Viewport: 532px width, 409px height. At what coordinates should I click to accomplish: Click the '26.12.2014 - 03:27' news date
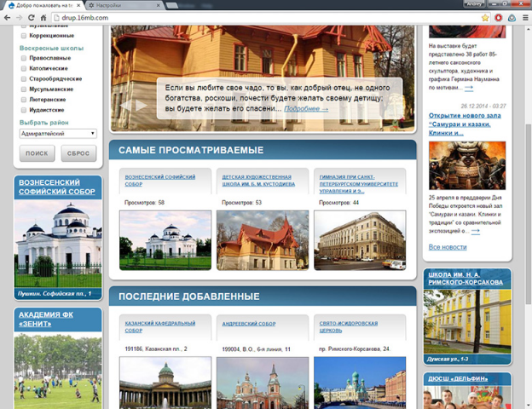coord(483,107)
